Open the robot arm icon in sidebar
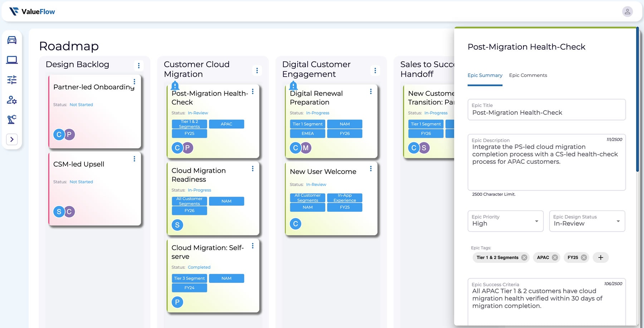Screen dimensions: 644x328 click(12, 119)
